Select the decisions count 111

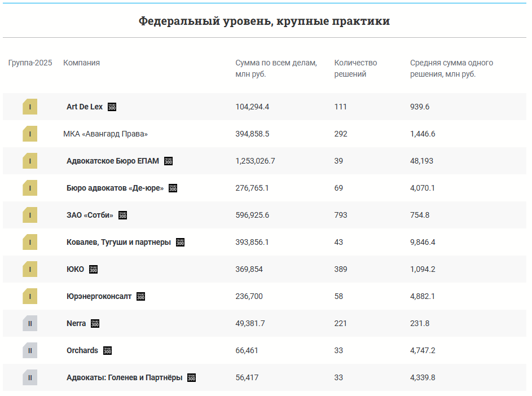point(340,107)
